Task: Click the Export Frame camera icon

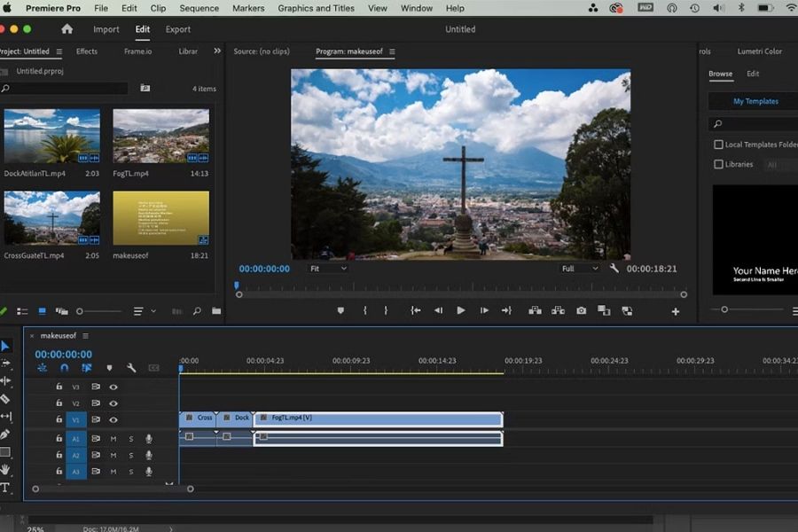Action: pyautogui.click(x=581, y=310)
